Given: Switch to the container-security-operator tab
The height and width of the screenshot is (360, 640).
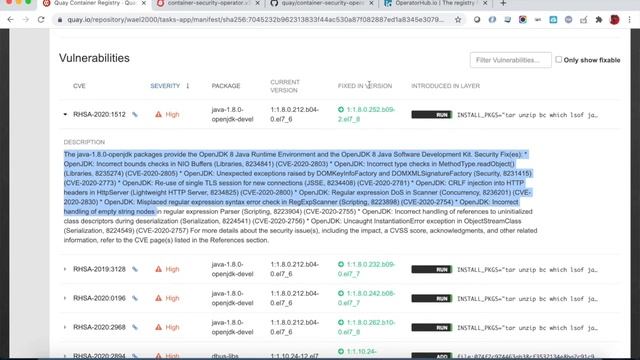Looking at the screenshot, I should click(208, 3).
